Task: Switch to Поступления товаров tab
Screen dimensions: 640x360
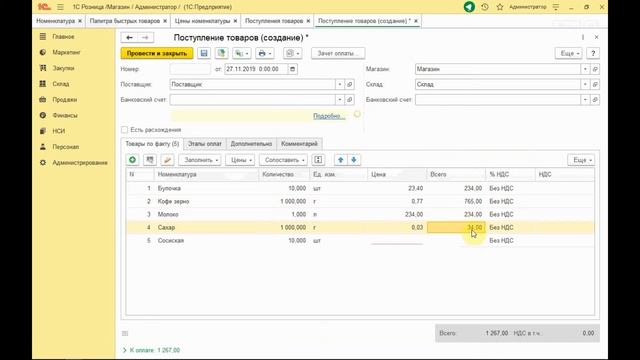Action: 274,21
